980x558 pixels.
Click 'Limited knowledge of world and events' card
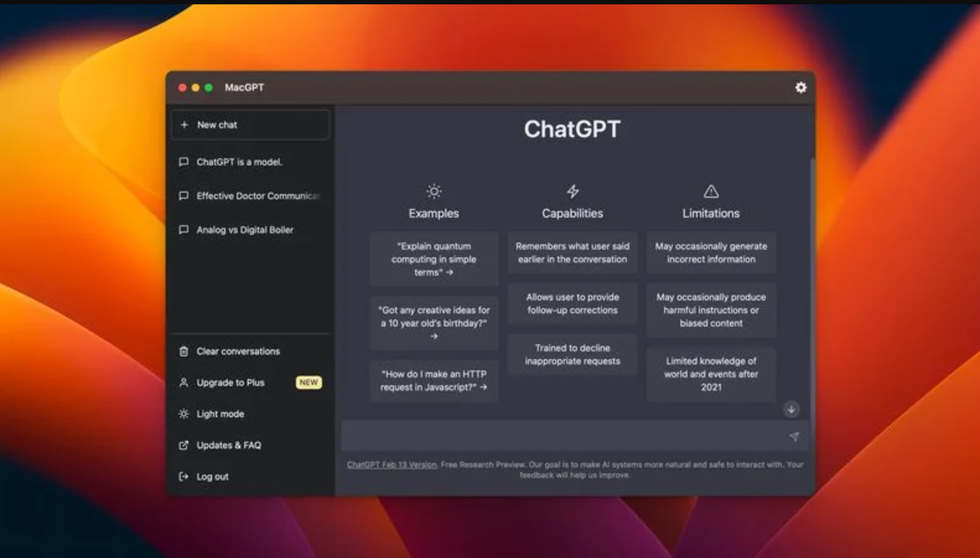(711, 374)
